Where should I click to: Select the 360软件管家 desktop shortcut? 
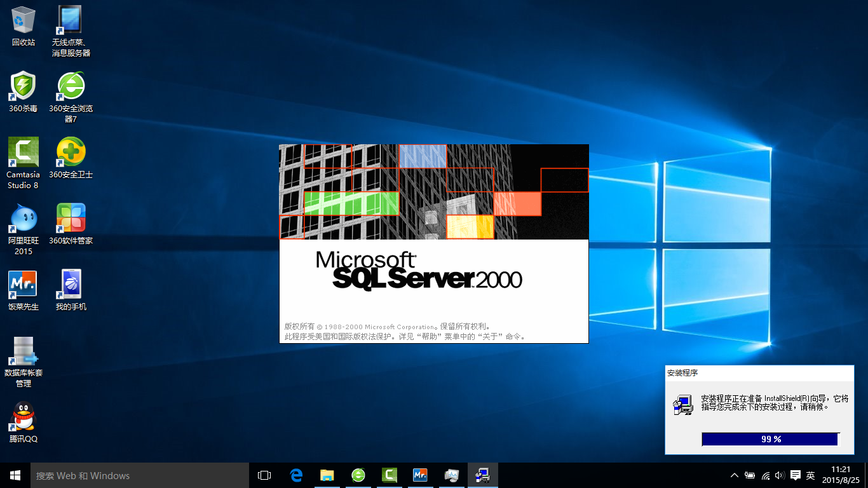click(x=71, y=224)
